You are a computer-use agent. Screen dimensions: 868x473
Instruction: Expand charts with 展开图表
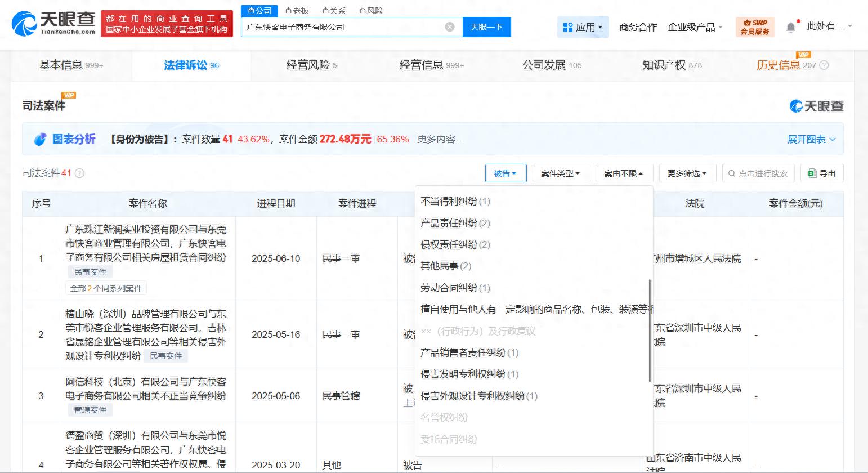click(811, 139)
